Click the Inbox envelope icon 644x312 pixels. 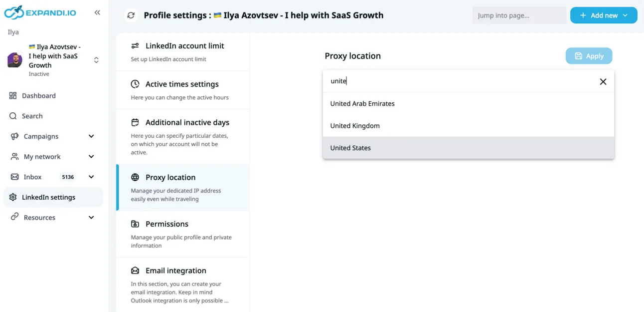point(15,177)
